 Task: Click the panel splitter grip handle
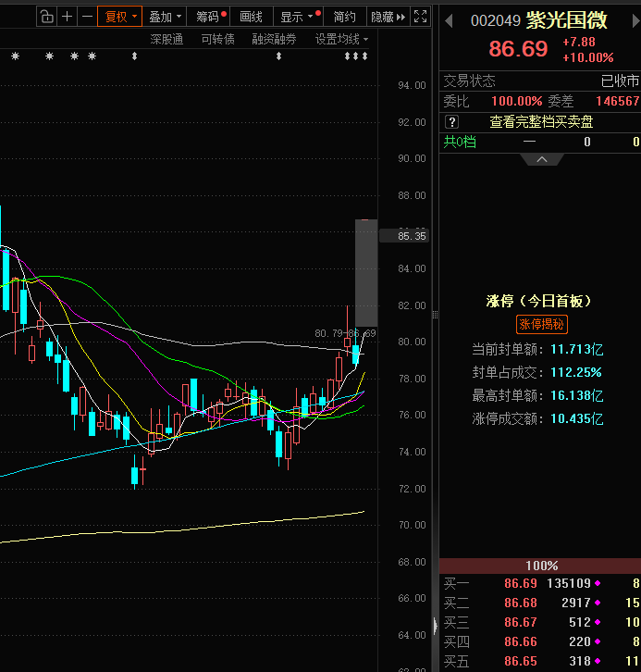[x=435, y=315]
